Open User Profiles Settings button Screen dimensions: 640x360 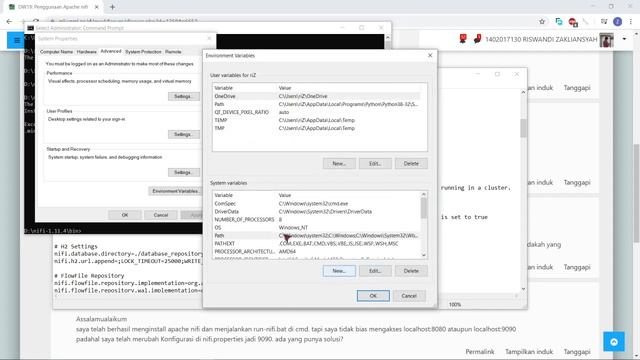184,134
